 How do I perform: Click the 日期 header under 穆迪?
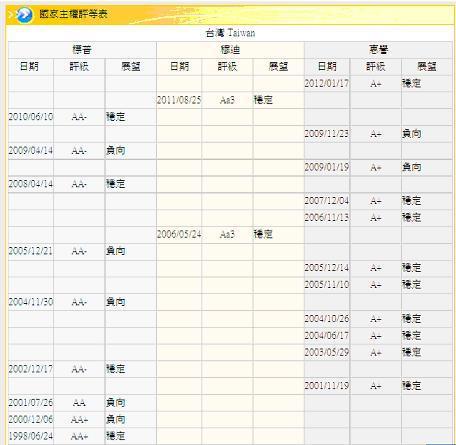(179, 66)
